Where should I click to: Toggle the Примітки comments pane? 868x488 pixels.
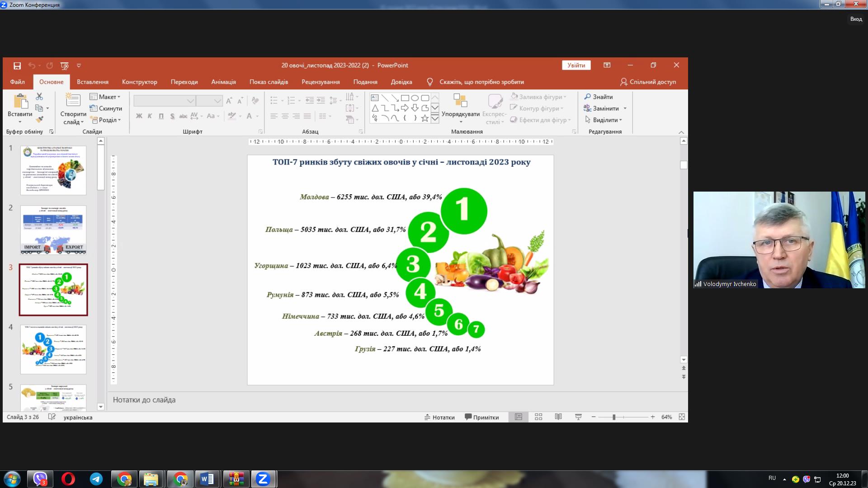(482, 417)
